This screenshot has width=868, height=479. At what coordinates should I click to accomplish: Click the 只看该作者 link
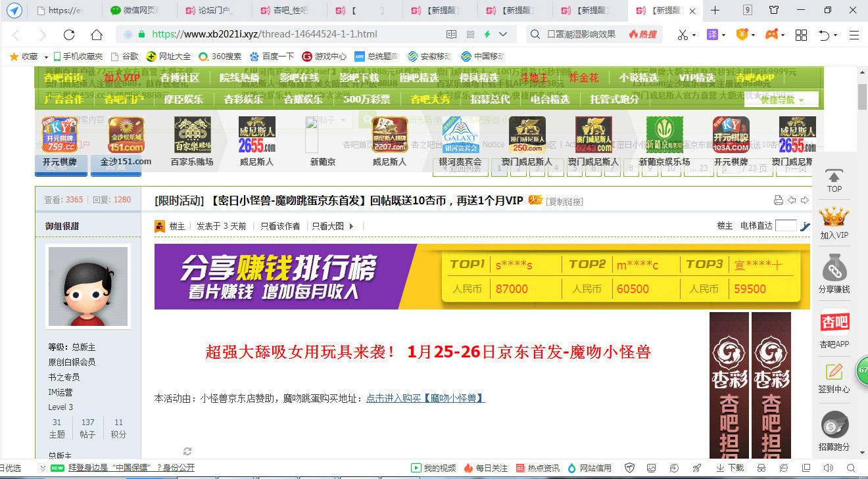click(280, 226)
